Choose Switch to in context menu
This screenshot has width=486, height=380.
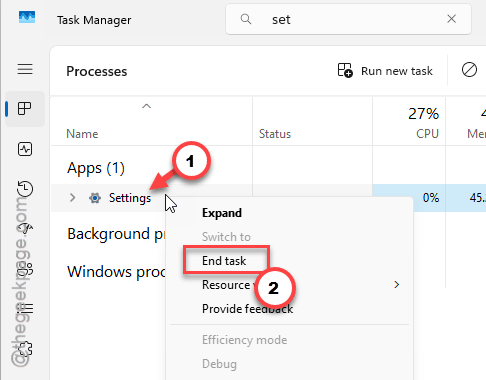[x=226, y=237]
